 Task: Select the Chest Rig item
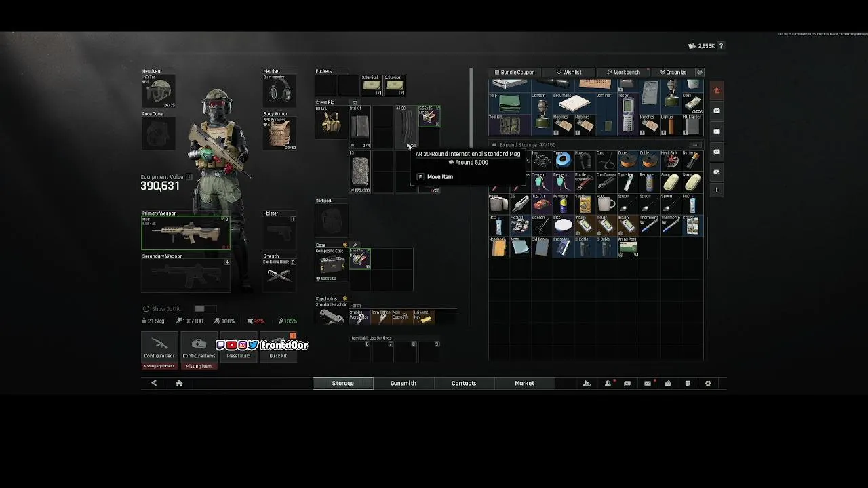(332, 123)
